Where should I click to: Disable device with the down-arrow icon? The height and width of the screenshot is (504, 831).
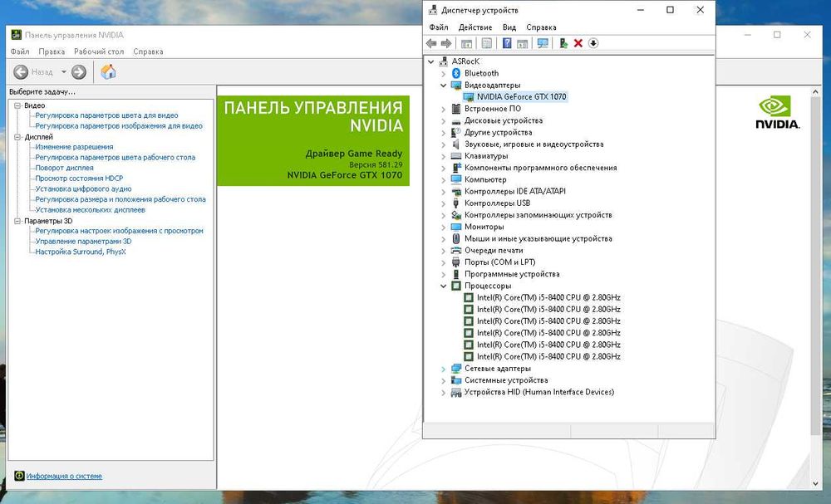593,43
